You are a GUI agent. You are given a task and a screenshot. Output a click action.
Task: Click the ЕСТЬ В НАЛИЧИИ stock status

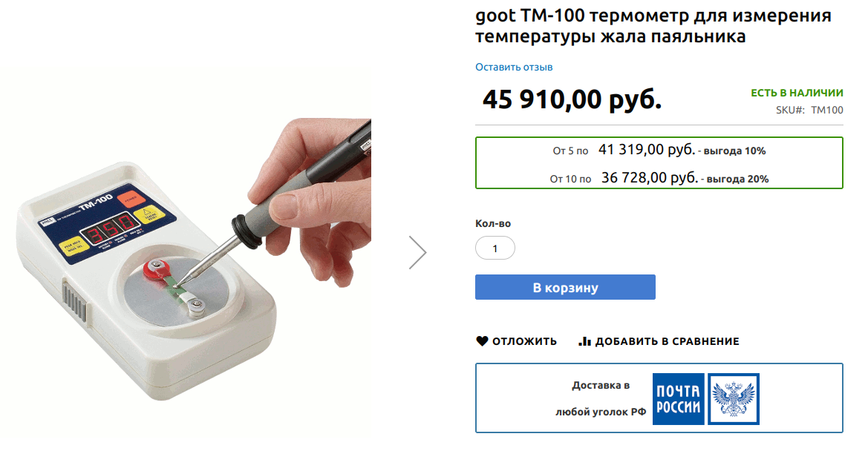point(797,93)
